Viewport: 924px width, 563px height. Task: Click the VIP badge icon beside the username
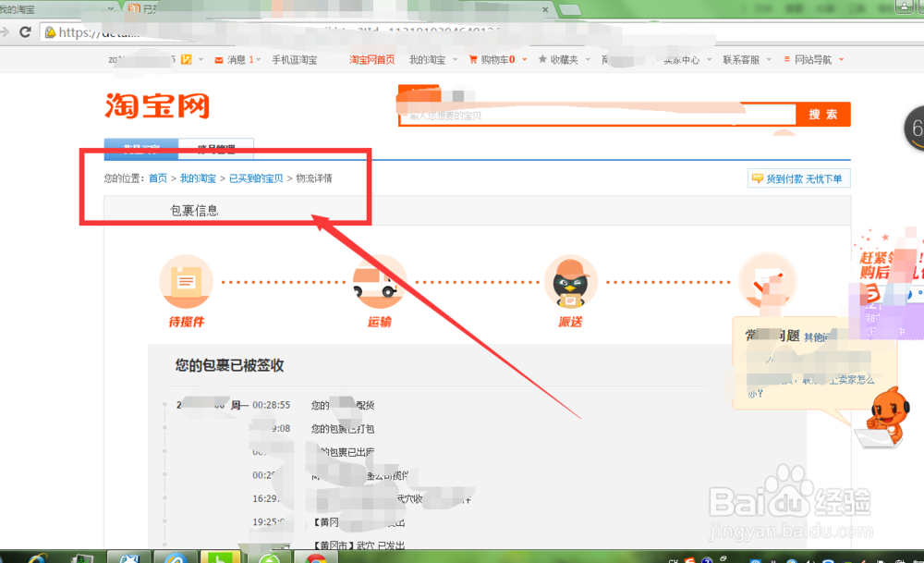(187, 59)
